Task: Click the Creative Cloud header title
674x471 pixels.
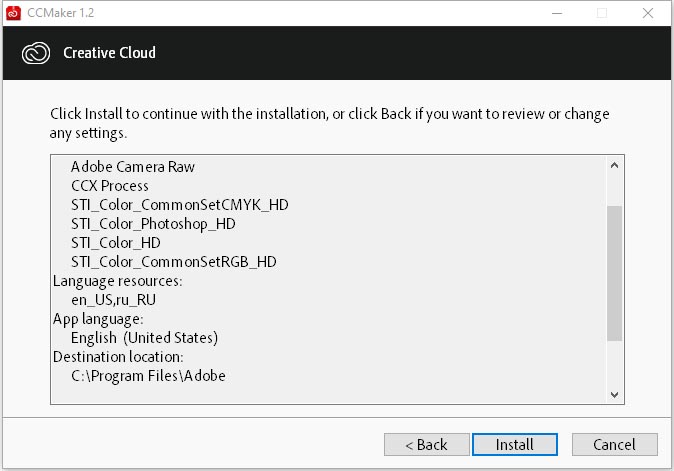Action: [x=109, y=53]
